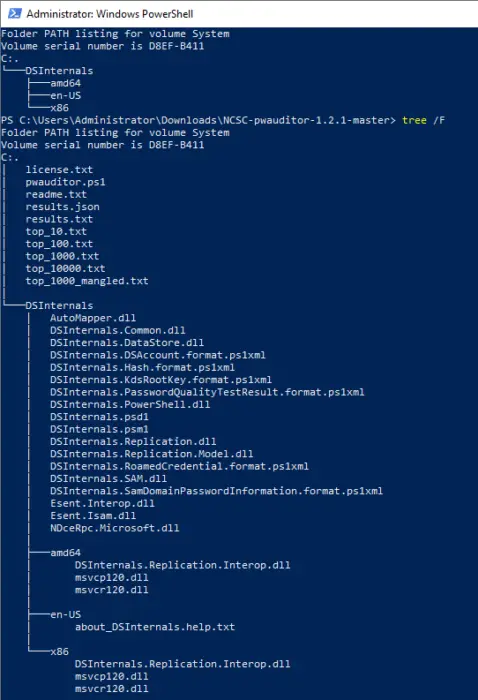
Task: Click the en-US folder in first tree
Action: [x=66, y=96]
